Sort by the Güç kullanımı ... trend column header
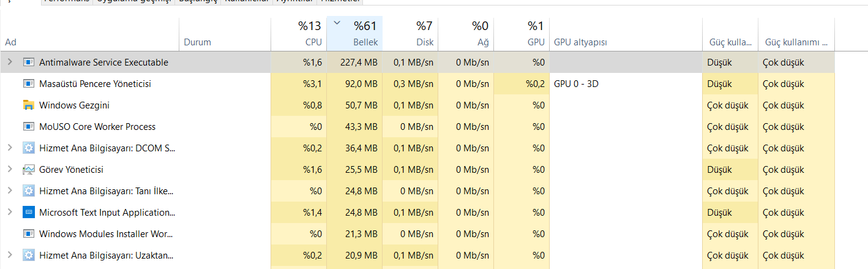The height and width of the screenshot is (269, 868). (x=796, y=34)
